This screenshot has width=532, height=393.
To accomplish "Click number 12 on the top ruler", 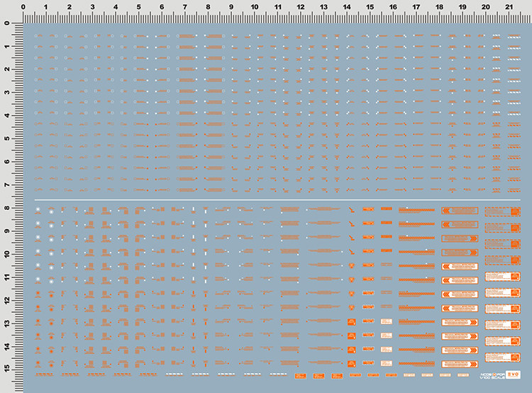I will click(301, 7).
